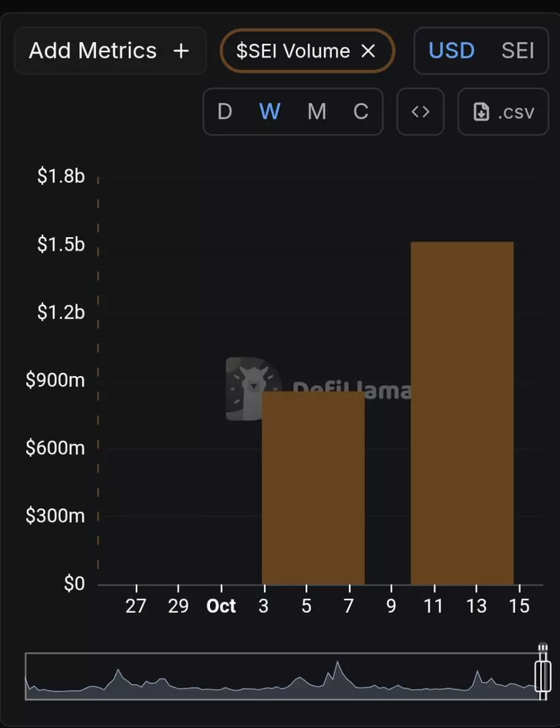560x728 pixels.
Task: Click the plus icon in Add Metrics
Action: point(181,51)
